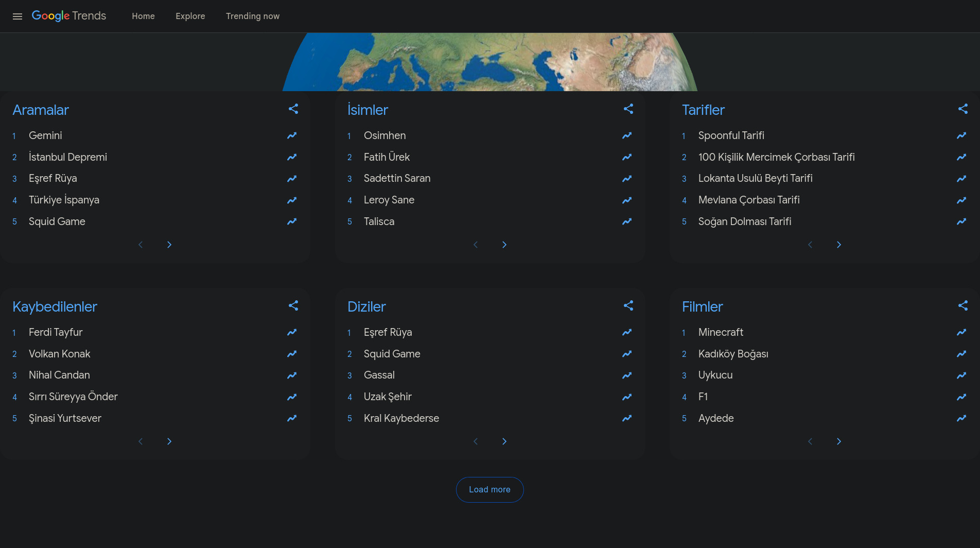
Task: Open the İstanbul Depremi search term
Action: coord(68,157)
